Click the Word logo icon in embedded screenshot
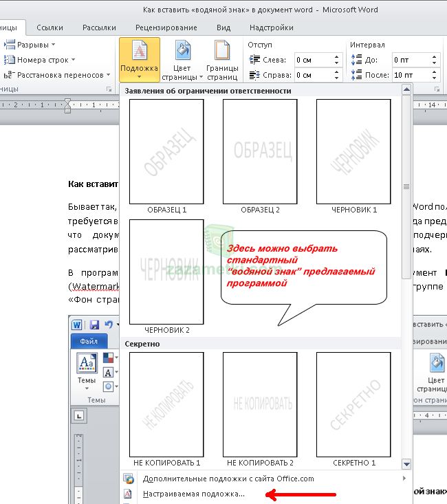Image resolution: width=447 pixels, height=504 pixels. pos(77,325)
